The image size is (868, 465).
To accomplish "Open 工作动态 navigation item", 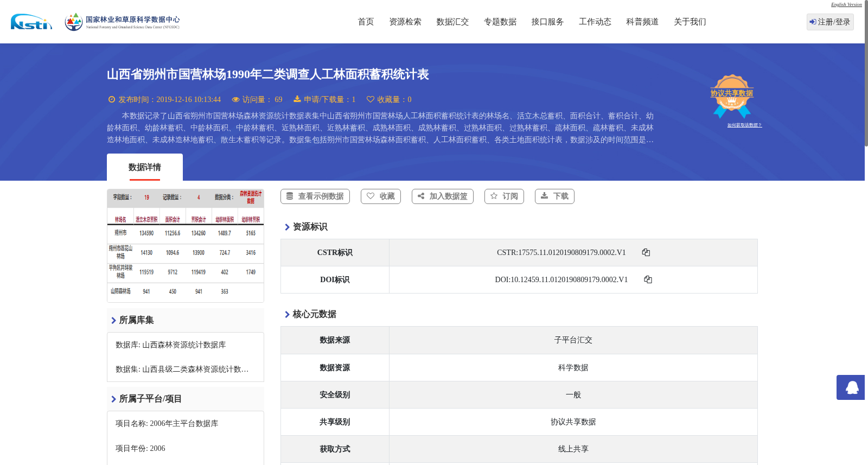I will click(x=595, y=22).
